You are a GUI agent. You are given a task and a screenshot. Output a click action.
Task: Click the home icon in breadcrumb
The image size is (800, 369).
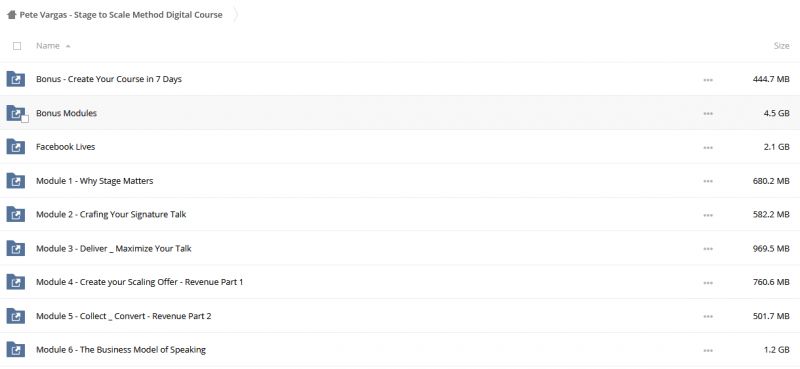coord(12,15)
